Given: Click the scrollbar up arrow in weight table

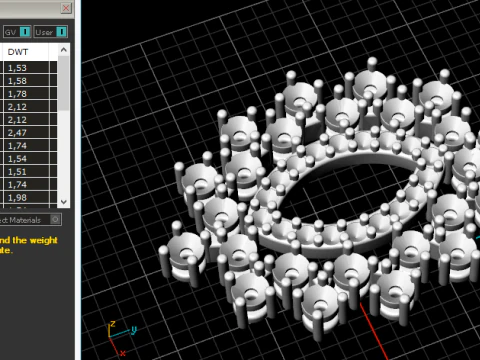Looking at the screenshot, I should tap(64, 50).
